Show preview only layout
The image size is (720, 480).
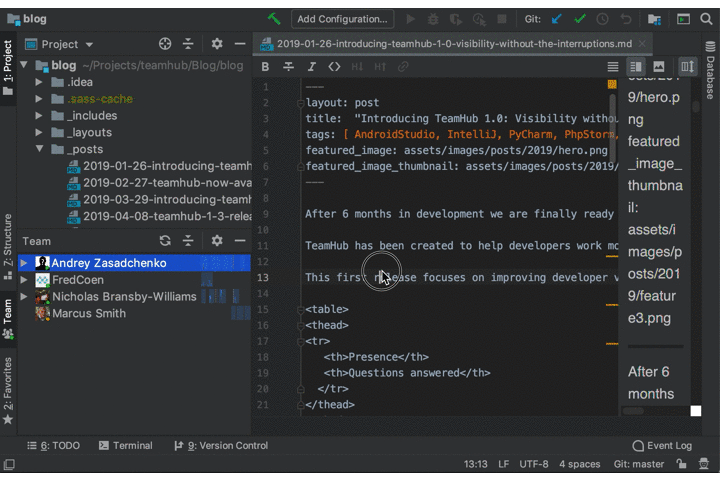pos(659,67)
